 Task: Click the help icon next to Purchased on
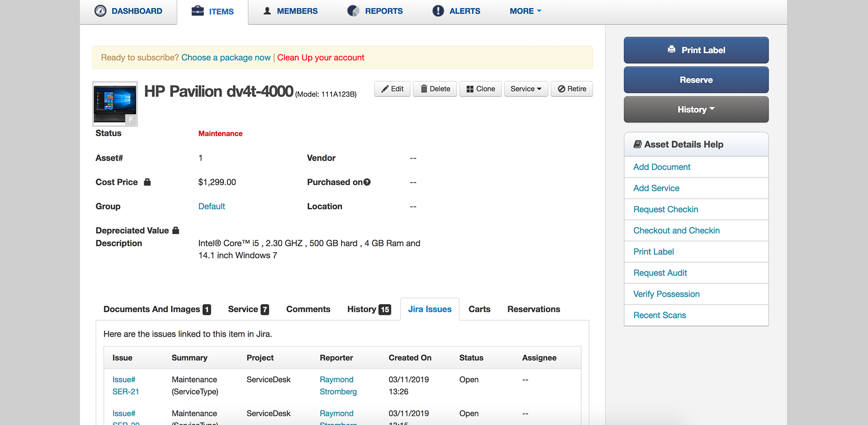click(367, 182)
